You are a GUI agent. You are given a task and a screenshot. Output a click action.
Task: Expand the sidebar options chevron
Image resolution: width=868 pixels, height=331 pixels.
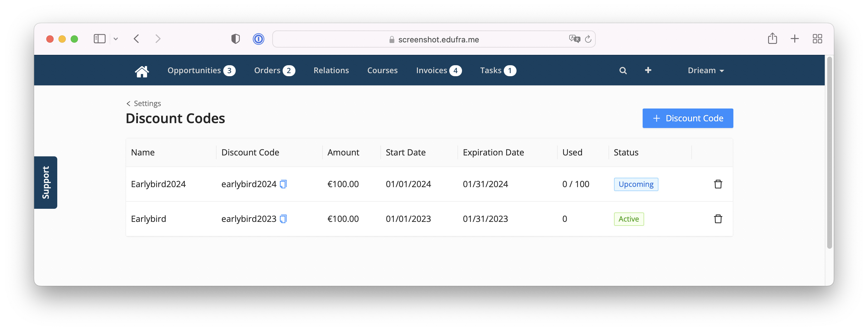115,39
